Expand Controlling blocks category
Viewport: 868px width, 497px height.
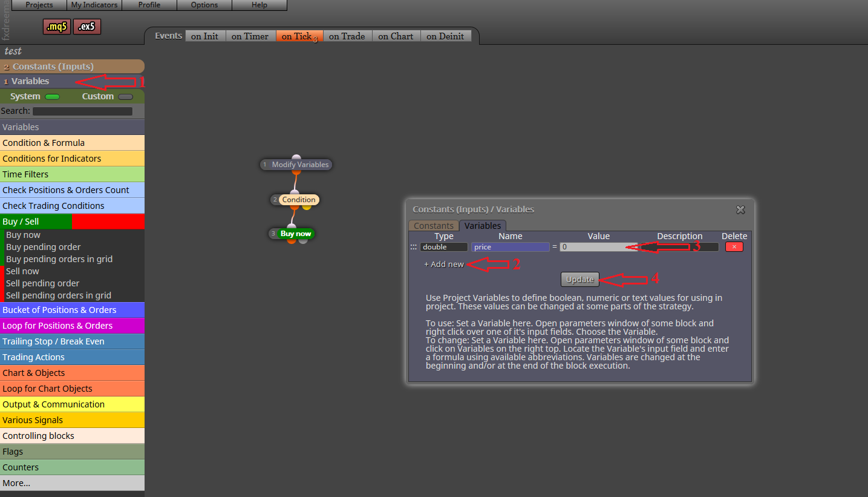tap(72, 436)
